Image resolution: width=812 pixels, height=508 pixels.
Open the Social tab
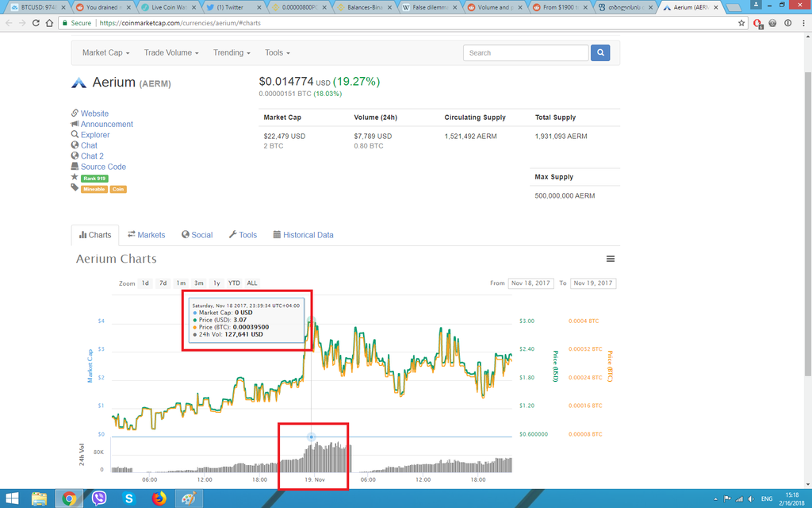(x=197, y=235)
